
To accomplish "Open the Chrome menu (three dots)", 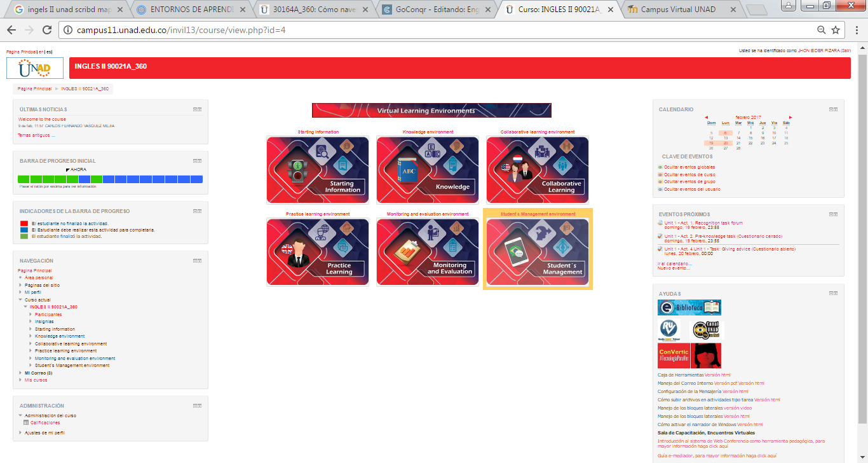I will point(857,30).
